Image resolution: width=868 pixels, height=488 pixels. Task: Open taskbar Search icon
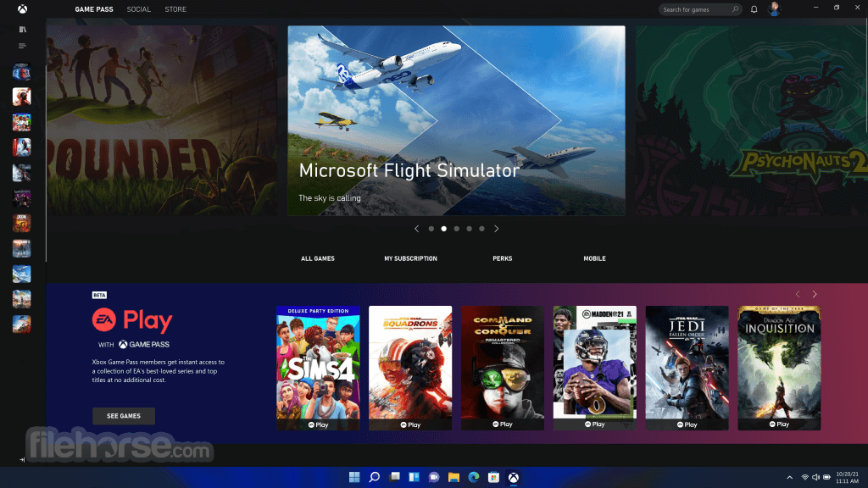point(374,477)
